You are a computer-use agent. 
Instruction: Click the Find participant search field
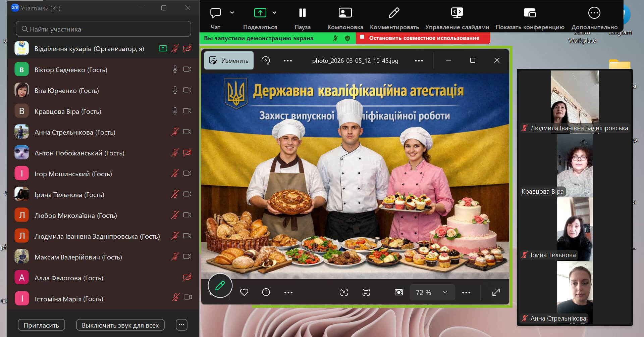(x=103, y=29)
